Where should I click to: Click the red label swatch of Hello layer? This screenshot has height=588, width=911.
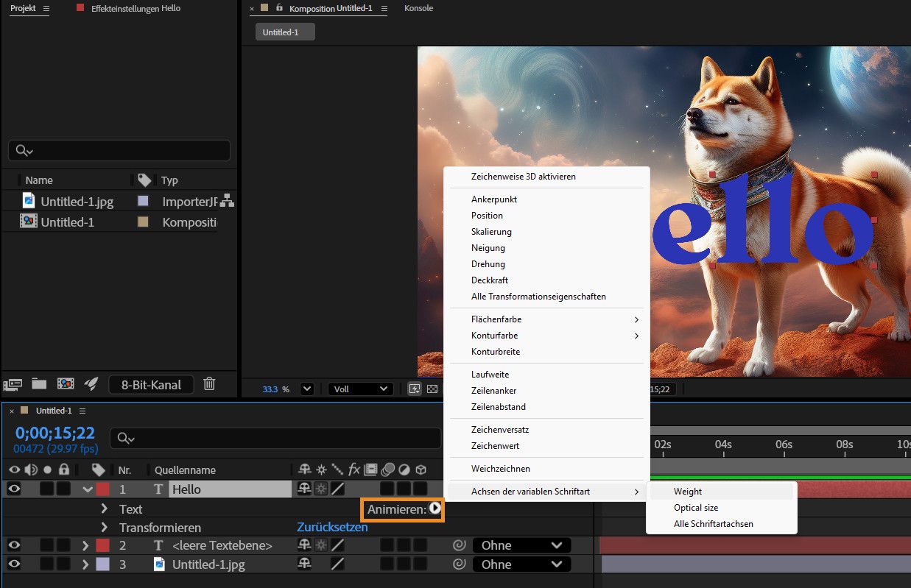[x=102, y=489]
